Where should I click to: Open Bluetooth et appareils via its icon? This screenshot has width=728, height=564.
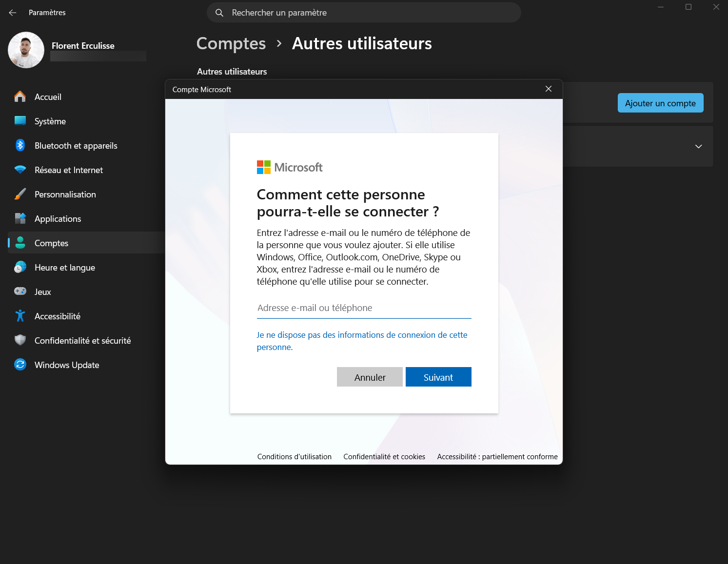(x=20, y=145)
